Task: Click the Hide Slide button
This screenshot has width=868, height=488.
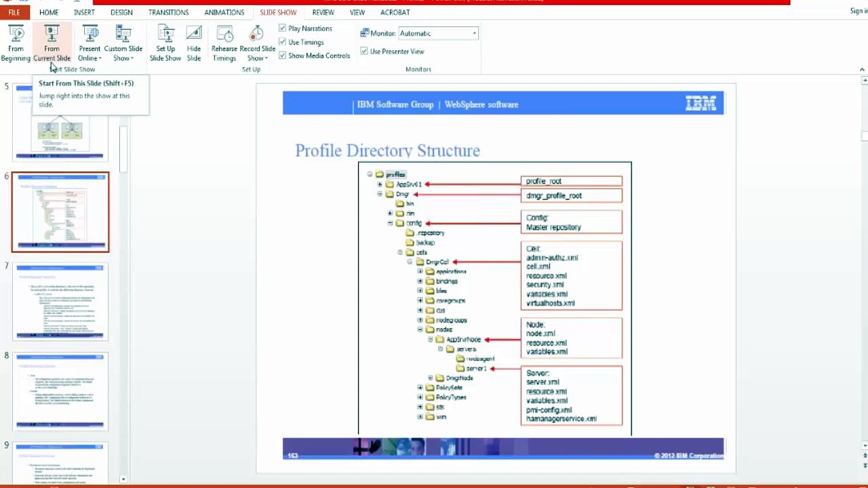Action: (x=194, y=43)
